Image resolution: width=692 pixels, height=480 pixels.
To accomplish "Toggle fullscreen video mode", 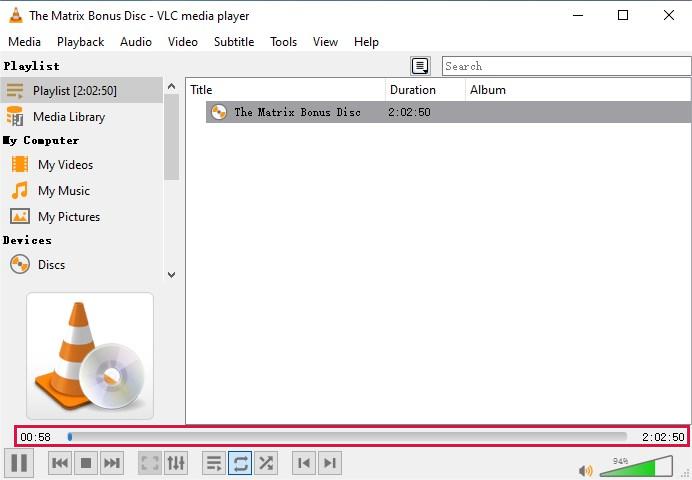I will tap(150, 463).
